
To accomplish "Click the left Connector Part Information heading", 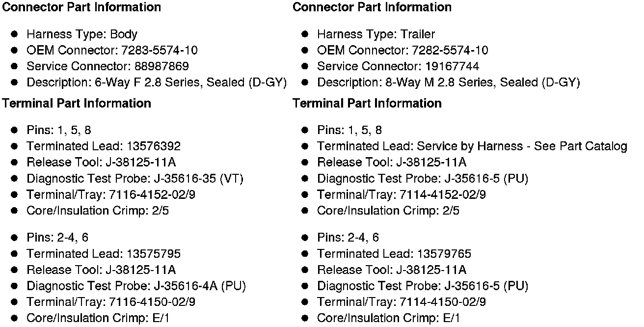I will click(82, 7).
